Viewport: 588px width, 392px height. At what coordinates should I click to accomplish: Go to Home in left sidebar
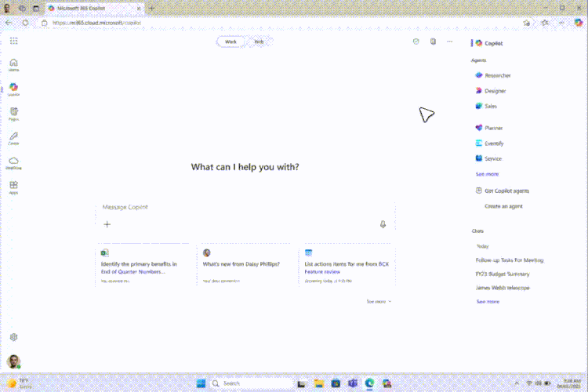click(x=14, y=65)
